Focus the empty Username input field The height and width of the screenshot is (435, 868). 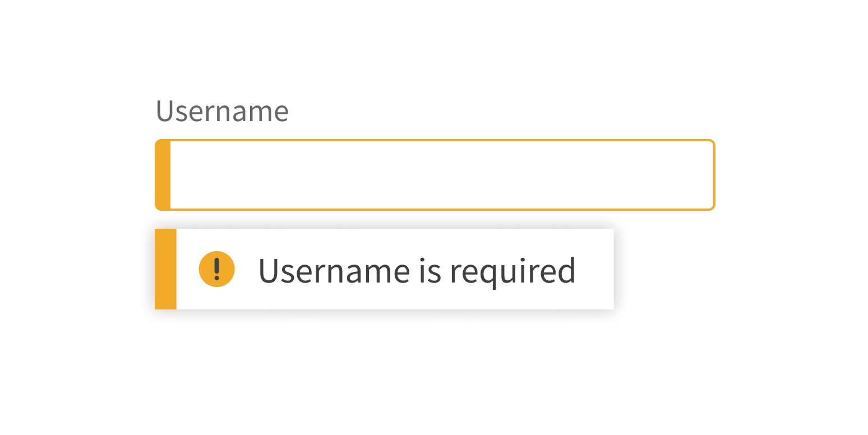click(435, 175)
